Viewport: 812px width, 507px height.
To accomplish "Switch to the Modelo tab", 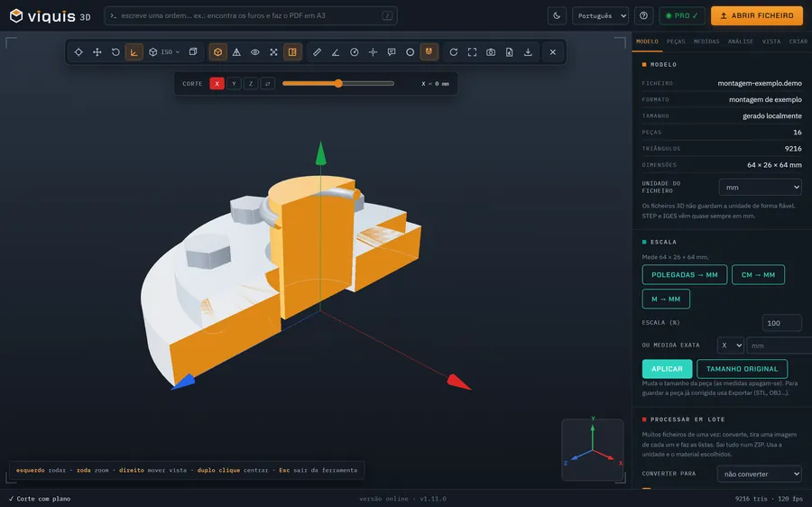I will tap(647, 41).
